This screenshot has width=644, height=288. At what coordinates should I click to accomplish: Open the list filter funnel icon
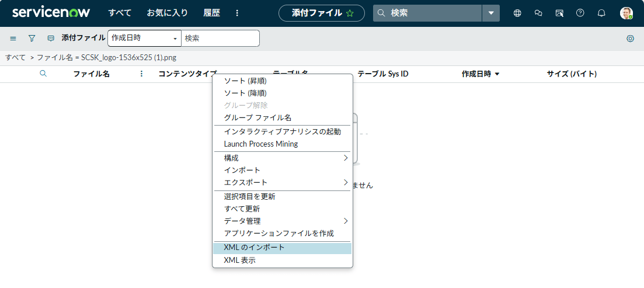32,38
